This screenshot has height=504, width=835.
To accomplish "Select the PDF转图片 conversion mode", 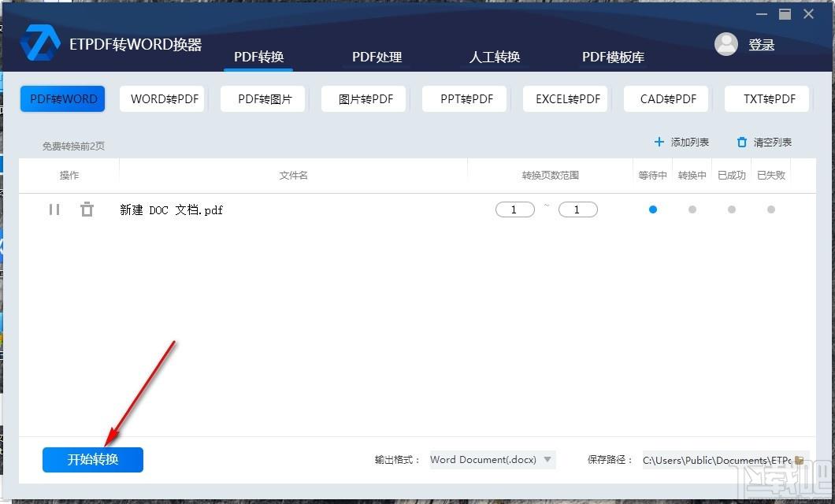I will pos(263,99).
